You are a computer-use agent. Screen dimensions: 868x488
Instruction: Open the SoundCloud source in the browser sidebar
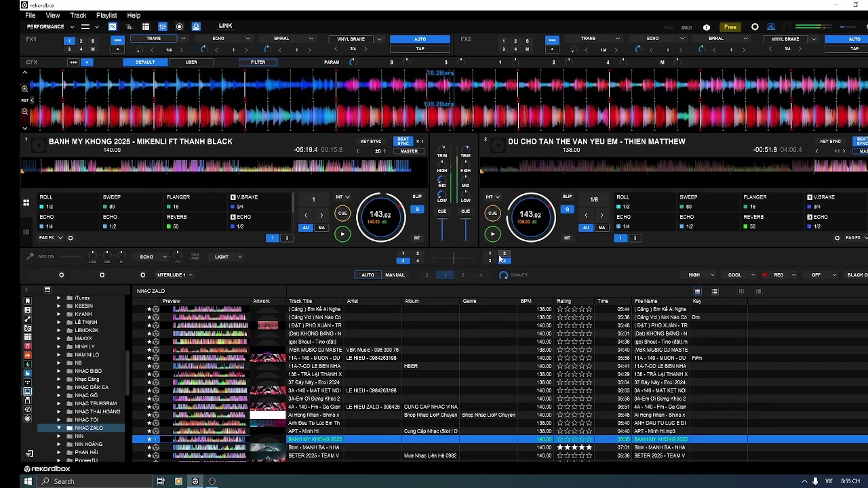(x=28, y=355)
